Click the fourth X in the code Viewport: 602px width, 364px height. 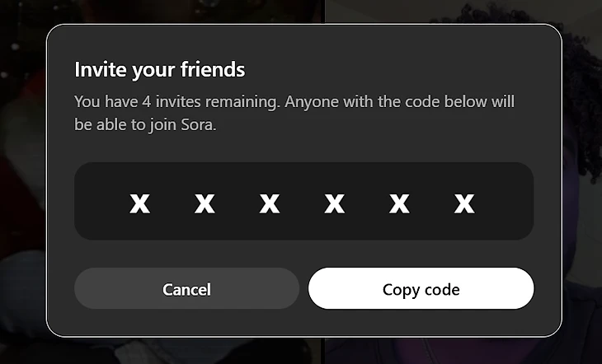click(334, 203)
